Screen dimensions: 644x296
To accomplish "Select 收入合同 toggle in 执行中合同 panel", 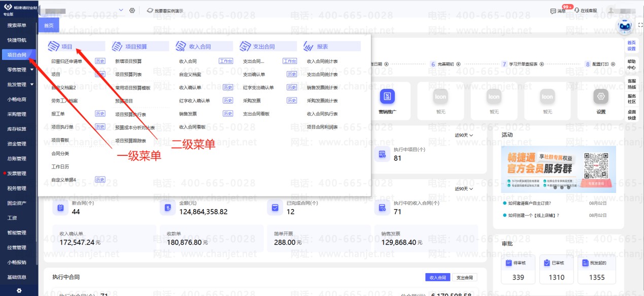I will 437,278.
